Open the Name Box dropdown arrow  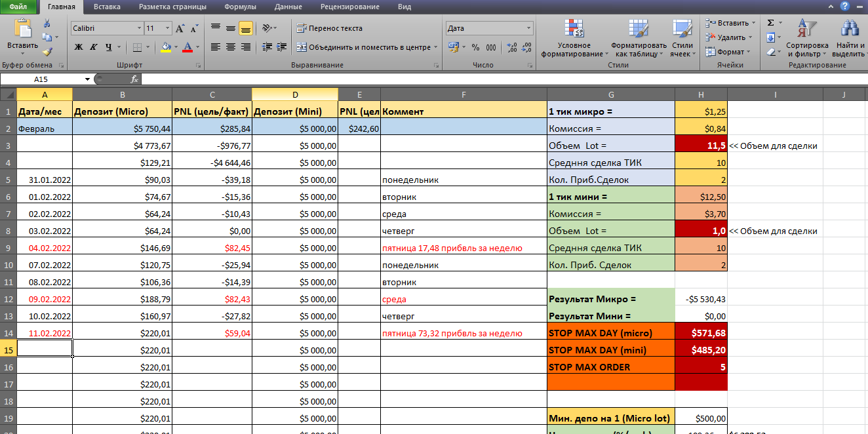click(x=87, y=79)
